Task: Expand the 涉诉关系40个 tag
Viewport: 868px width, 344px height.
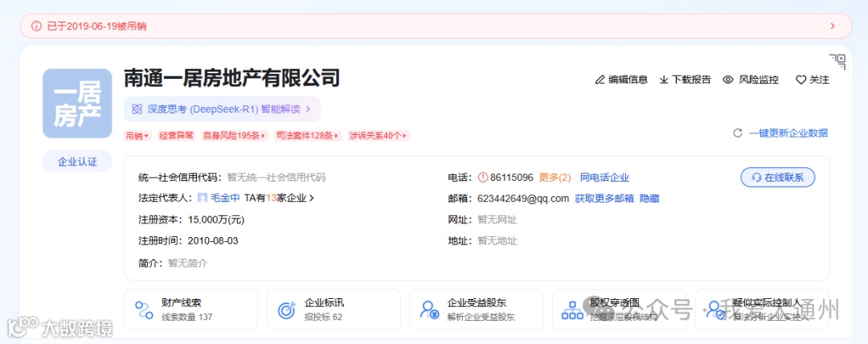Action: 379,136
